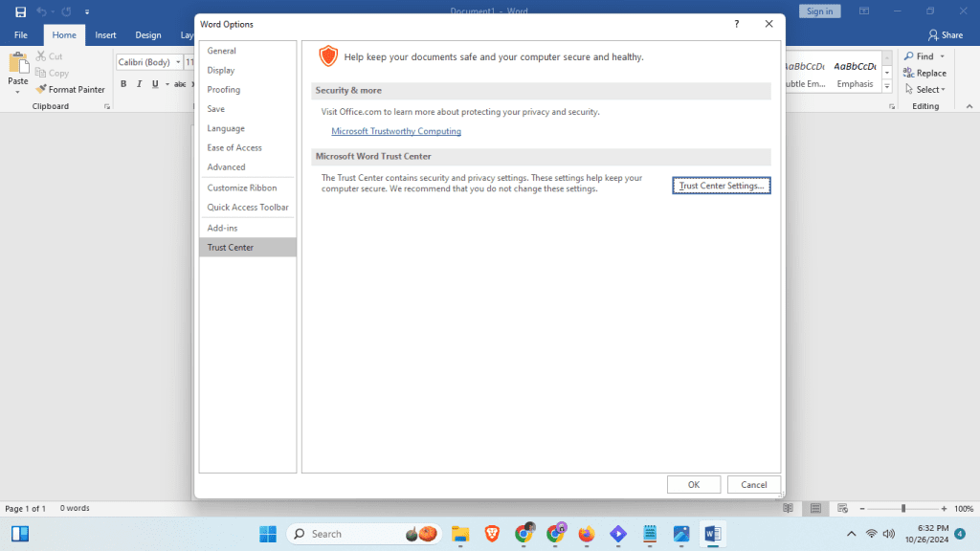Screen dimensions: 980x551
Task: Select Language category
Action: click(x=248, y=128)
